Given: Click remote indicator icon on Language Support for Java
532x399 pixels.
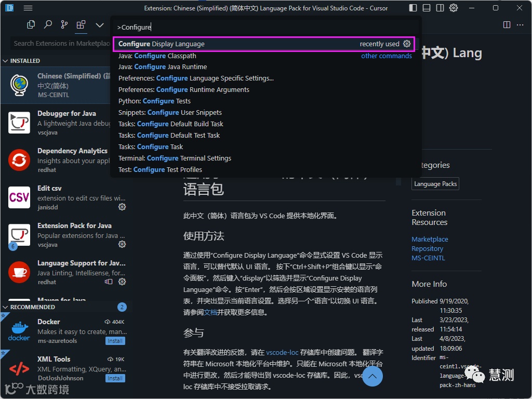Looking at the screenshot, I should pos(109,282).
